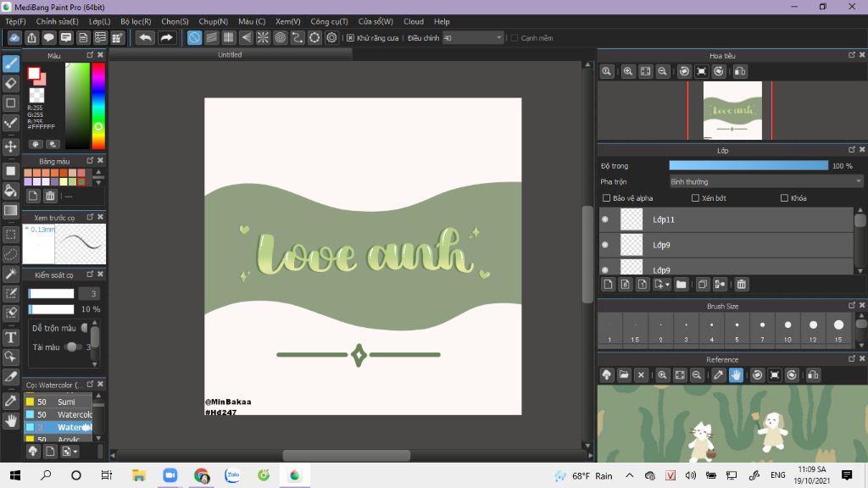868x488 pixels.
Task: Open the Cửa sổ(W) menu
Action: click(376, 21)
